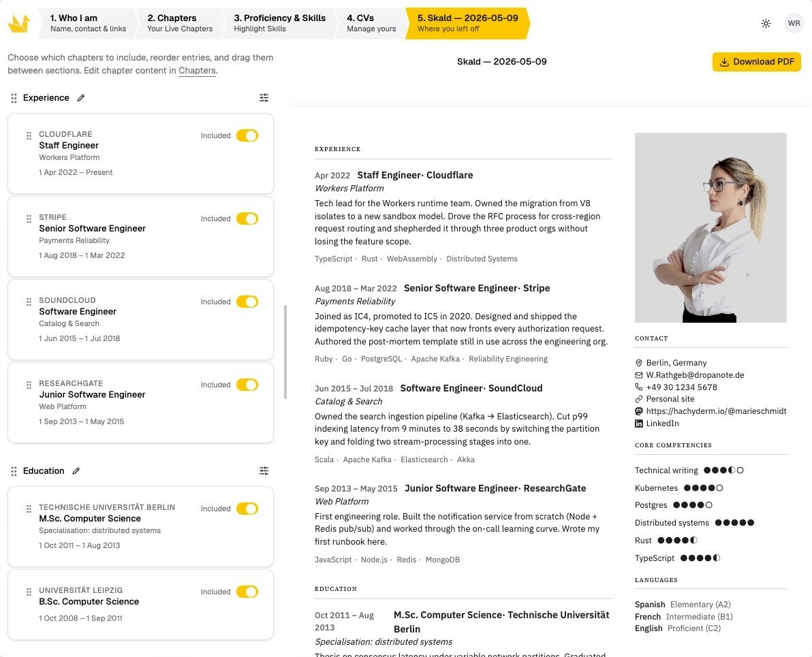The height and width of the screenshot is (657, 812).
Task: Click the W.Rathgeb@dropanote.de email address
Action: point(695,375)
